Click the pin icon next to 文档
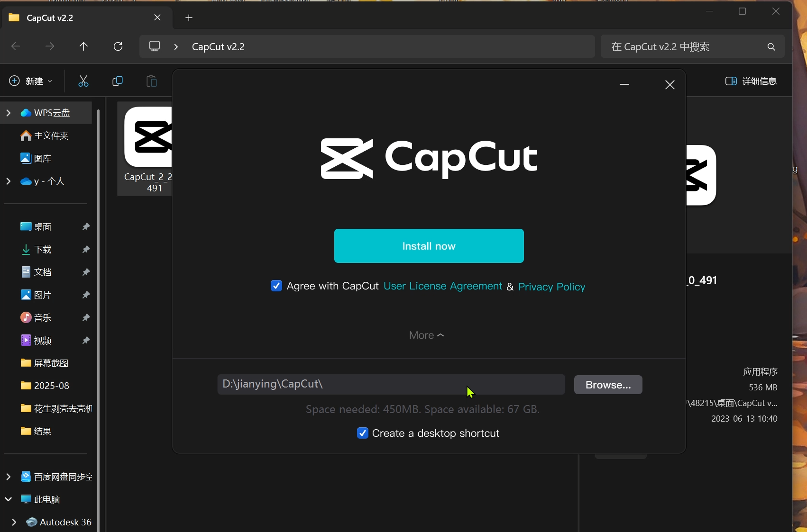The height and width of the screenshot is (532, 807). pos(86,272)
